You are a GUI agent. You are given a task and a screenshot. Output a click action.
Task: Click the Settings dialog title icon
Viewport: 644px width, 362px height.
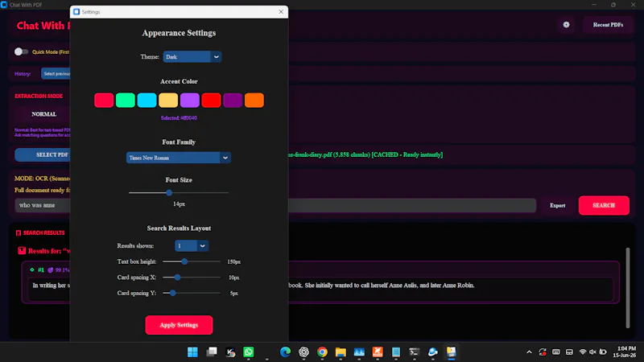pos(76,12)
